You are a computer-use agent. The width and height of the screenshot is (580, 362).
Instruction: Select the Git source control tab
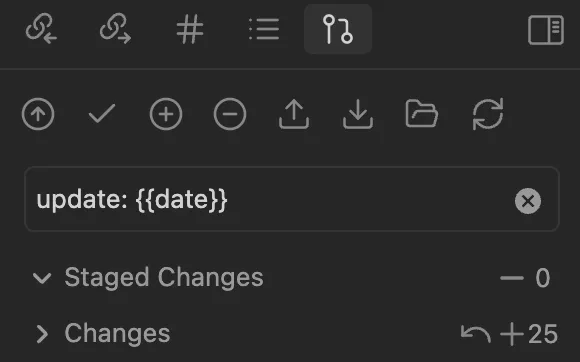pos(338,29)
